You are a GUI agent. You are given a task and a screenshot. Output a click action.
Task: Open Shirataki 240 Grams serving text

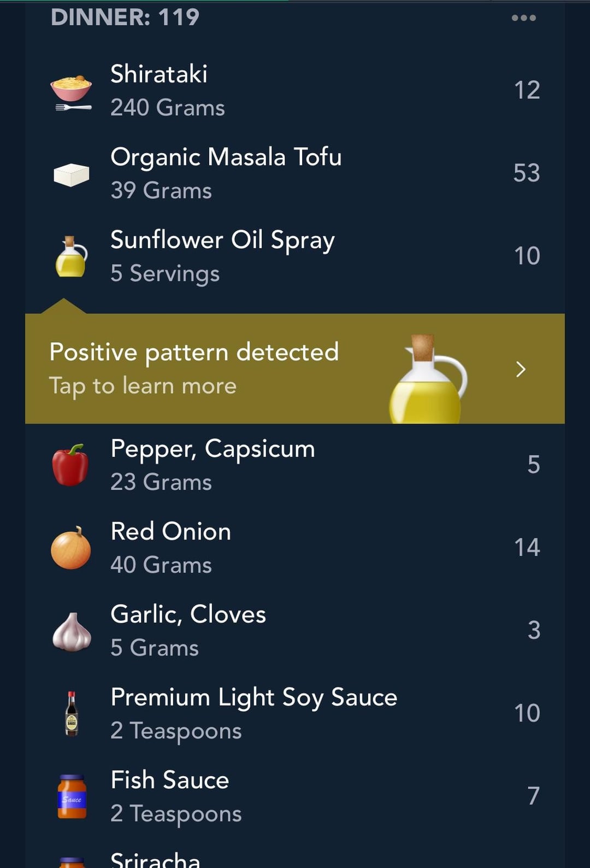pos(168,108)
